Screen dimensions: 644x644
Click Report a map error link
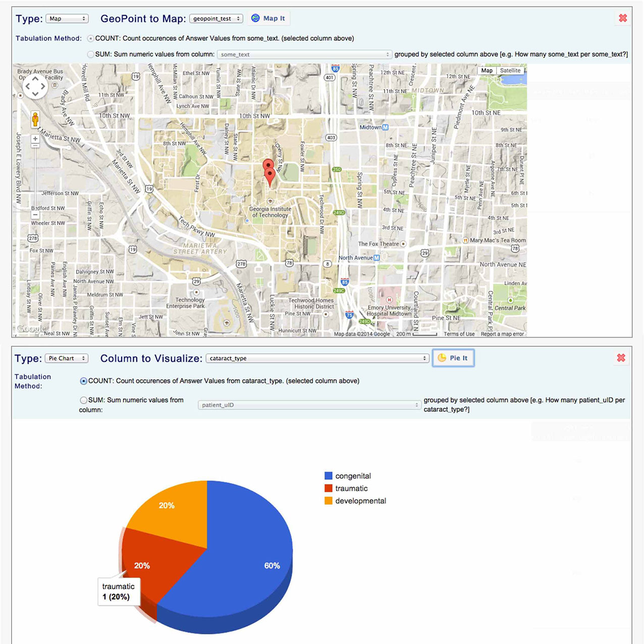tap(502, 334)
